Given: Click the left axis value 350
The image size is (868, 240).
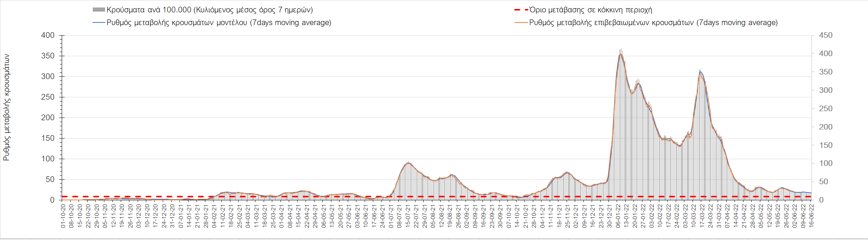Looking at the screenshot, I should [47, 56].
